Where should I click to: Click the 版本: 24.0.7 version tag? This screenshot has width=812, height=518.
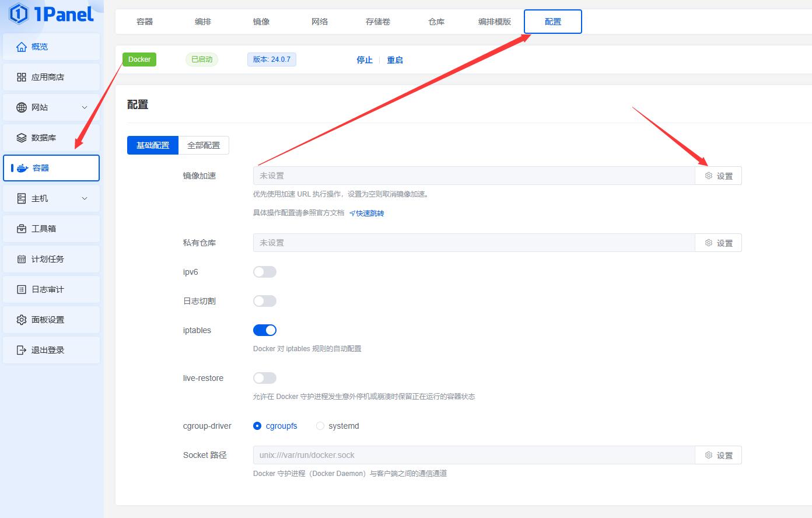coord(272,60)
